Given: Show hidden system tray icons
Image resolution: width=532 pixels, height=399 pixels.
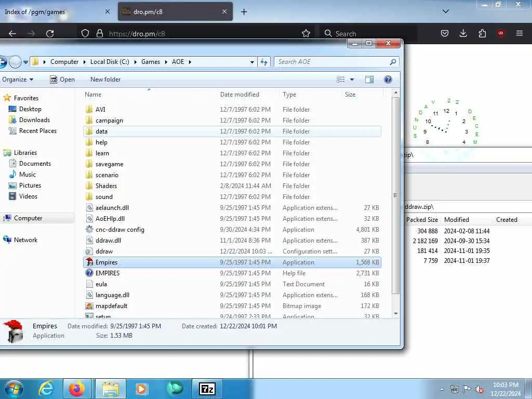Looking at the screenshot, I should pyautogui.click(x=442, y=389).
